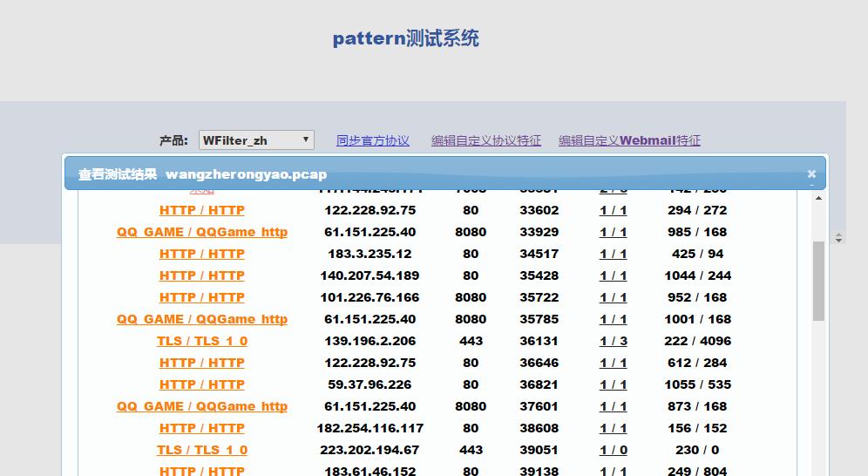Click the pattern测试系统 page title
This screenshot has height=476, width=868.
point(406,38)
